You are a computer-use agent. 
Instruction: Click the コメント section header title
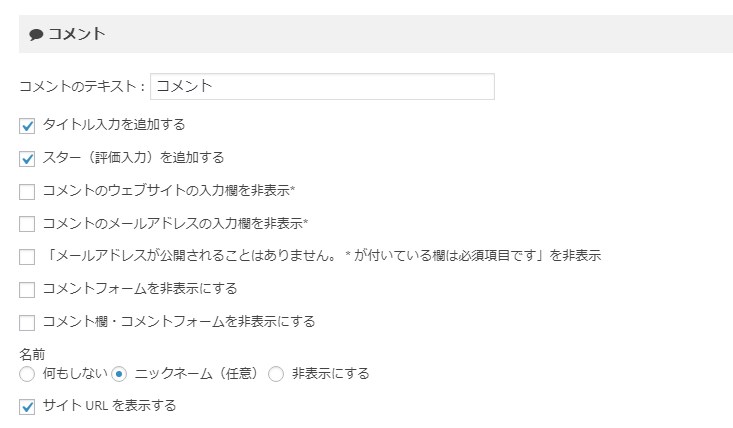click(x=77, y=34)
